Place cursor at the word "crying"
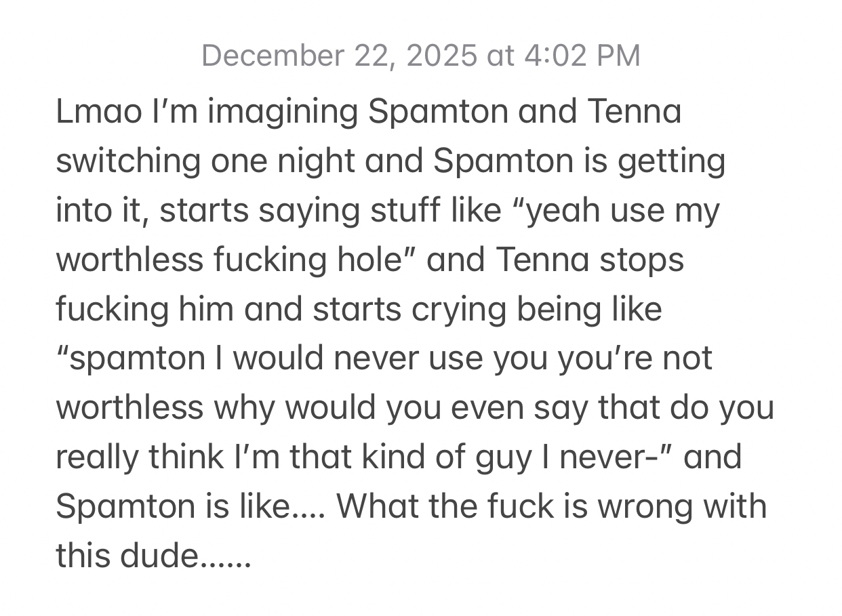Viewport: 842px width, 616px height. point(458,310)
